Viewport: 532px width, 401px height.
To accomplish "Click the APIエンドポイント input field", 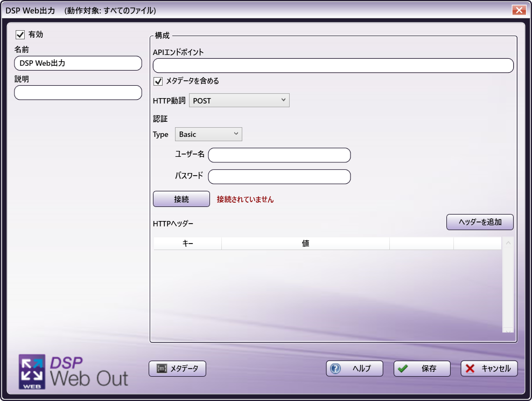I will coord(333,66).
